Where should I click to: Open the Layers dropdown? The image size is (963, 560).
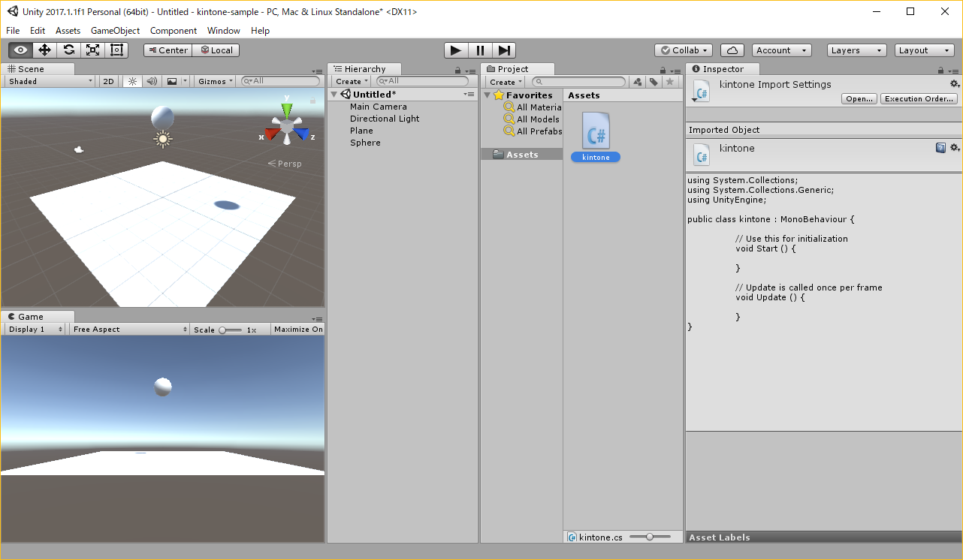tap(857, 50)
